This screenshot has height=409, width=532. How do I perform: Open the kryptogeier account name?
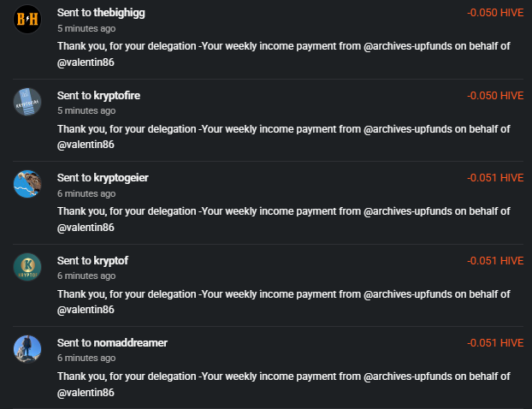[x=121, y=178]
